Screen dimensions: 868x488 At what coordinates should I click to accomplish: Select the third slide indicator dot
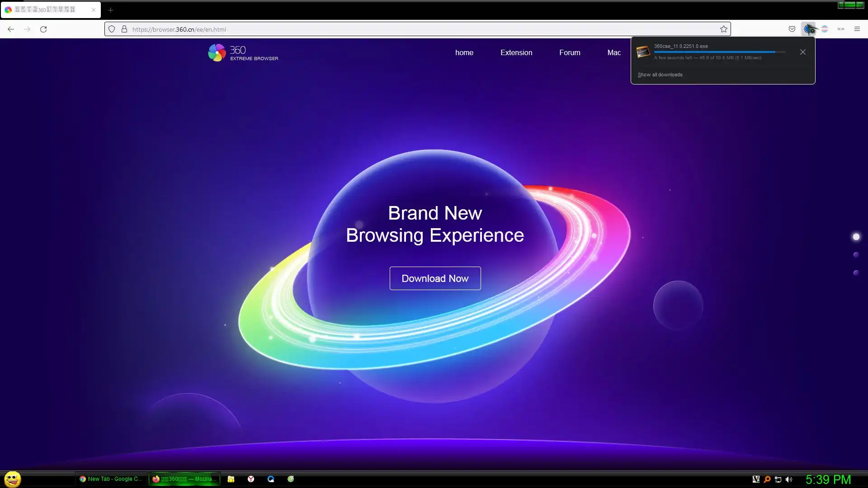coord(856,273)
